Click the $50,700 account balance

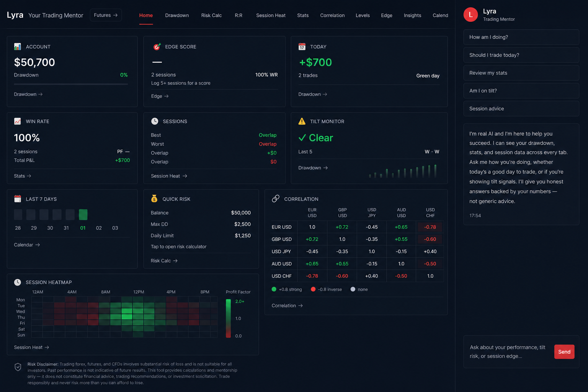coord(34,62)
